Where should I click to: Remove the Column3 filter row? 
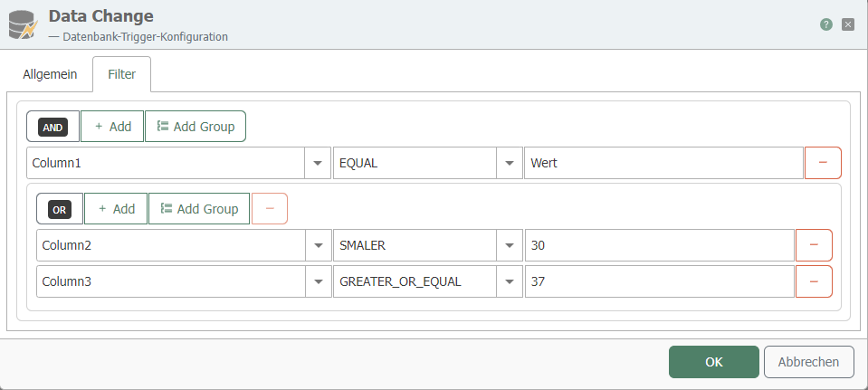pyautogui.click(x=814, y=281)
